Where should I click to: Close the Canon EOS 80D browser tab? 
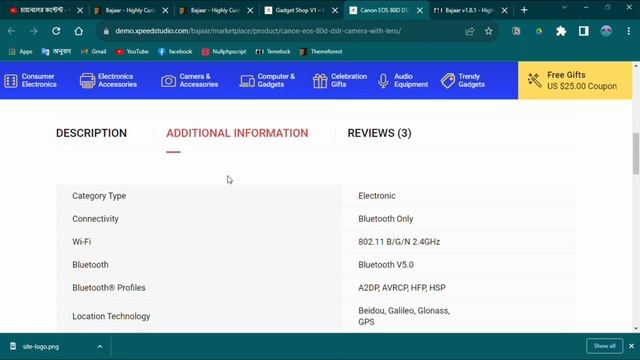[x=420, y=11]
